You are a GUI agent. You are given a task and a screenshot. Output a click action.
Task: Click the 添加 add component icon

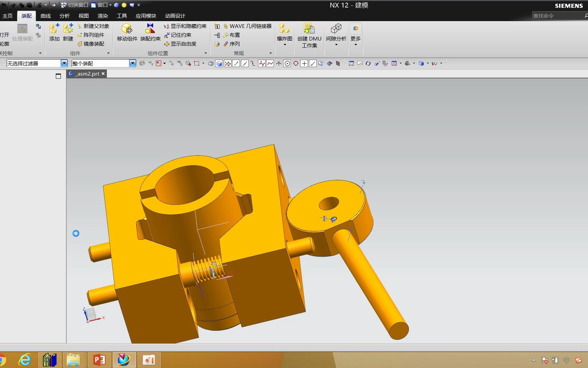pos(54,32)
